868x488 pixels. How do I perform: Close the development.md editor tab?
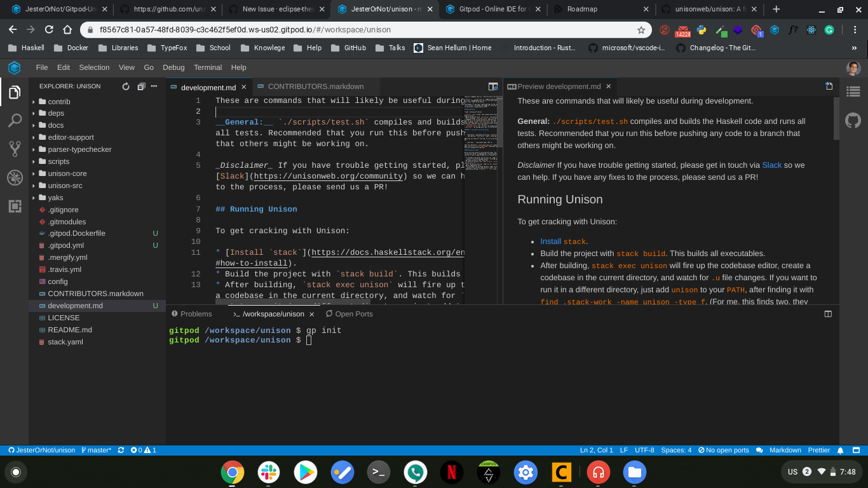244,87
